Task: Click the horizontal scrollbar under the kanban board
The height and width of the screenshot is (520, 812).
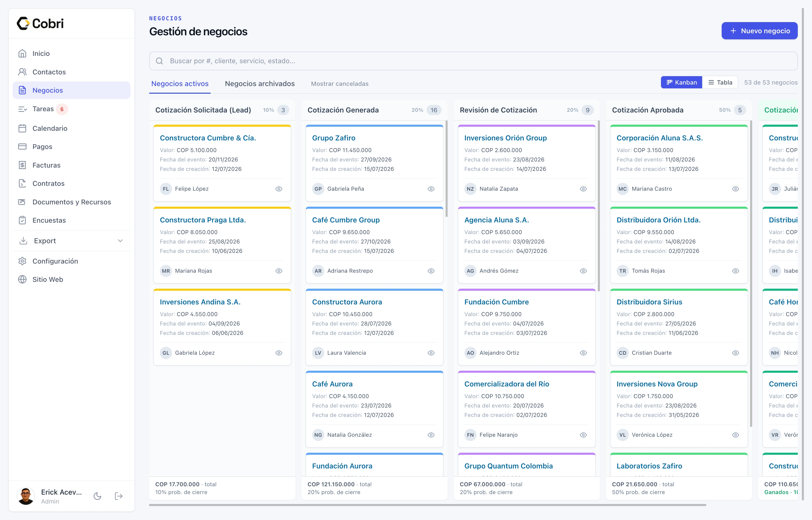Action: 427,505
